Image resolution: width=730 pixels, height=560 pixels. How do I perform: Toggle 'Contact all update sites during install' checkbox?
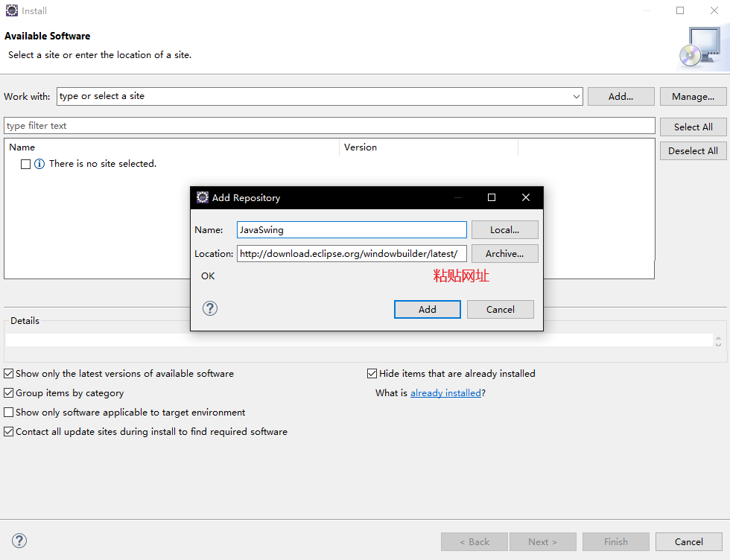coord(8,431)
